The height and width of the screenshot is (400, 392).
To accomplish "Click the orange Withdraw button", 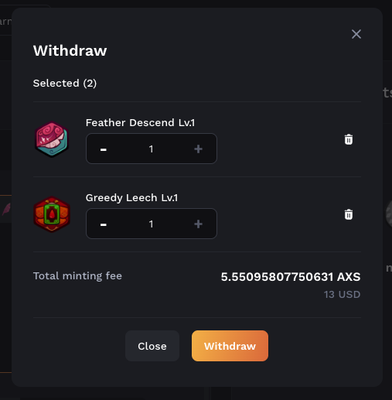I will [230, 346].
